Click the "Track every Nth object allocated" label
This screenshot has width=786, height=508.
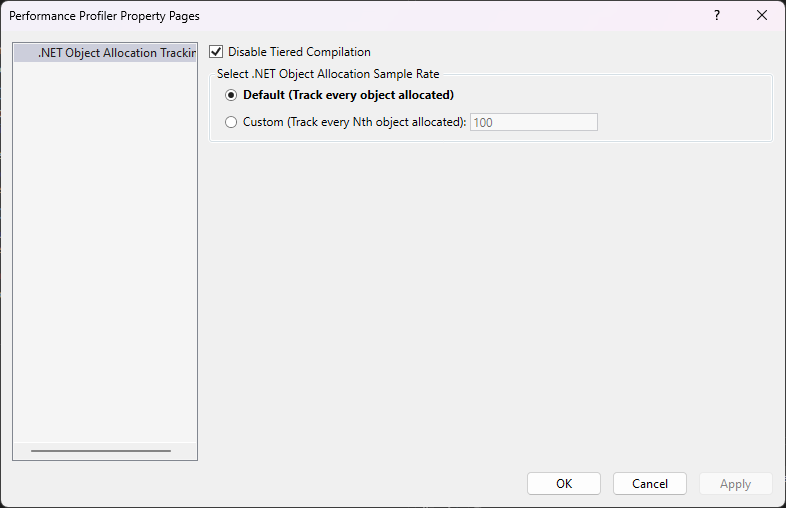point(354,122)
